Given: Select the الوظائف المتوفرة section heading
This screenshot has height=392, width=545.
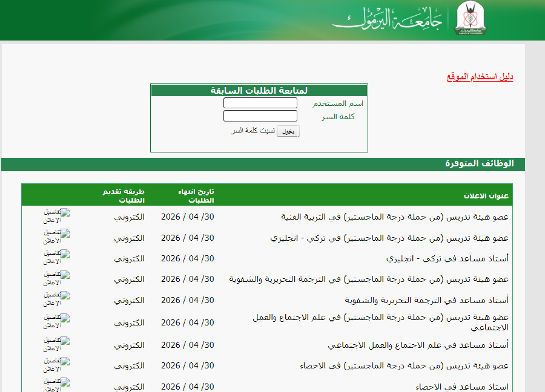Looking at the screenshot, I should [480, 164].
